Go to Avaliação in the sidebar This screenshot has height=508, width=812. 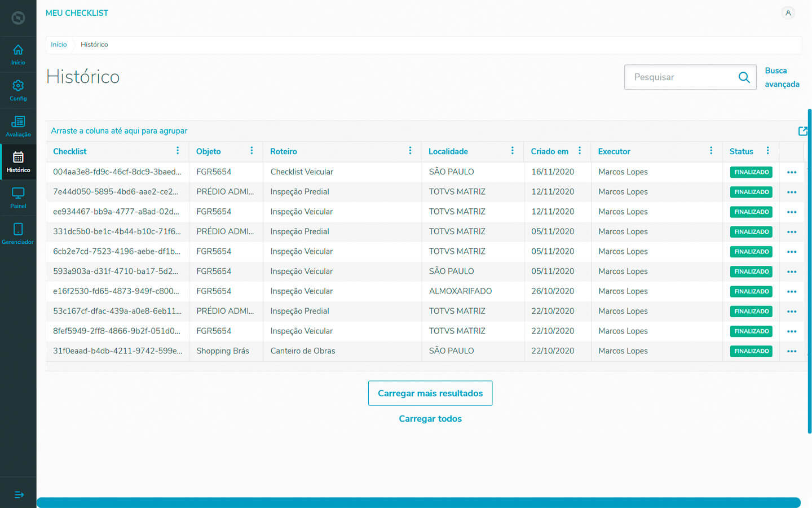[18, 126]
